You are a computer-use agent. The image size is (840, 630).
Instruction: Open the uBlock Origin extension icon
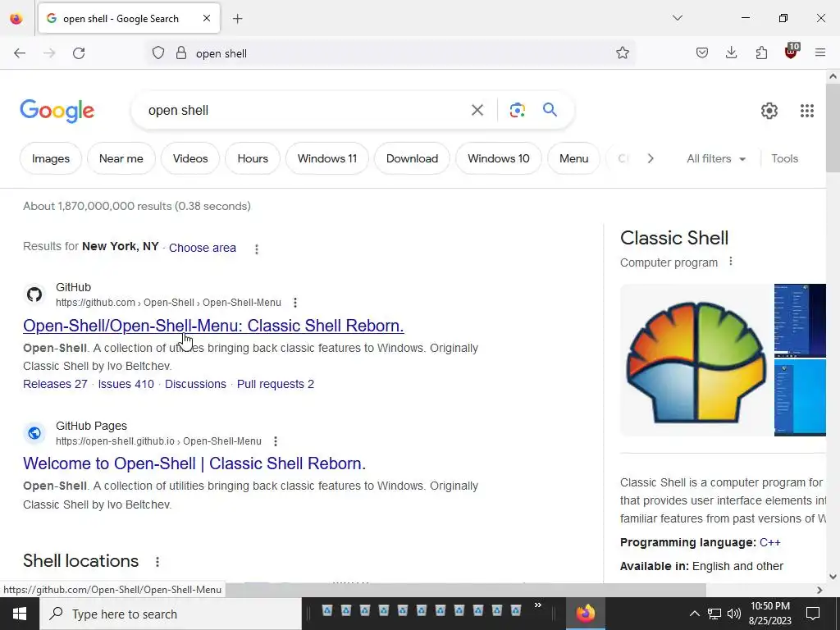tap(792, 52)
